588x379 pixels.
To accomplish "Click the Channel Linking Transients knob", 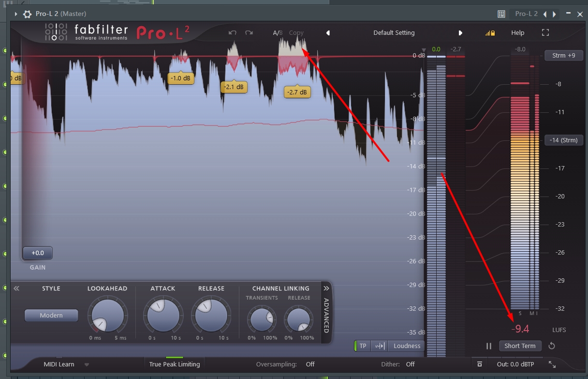I will pos(262,319).
